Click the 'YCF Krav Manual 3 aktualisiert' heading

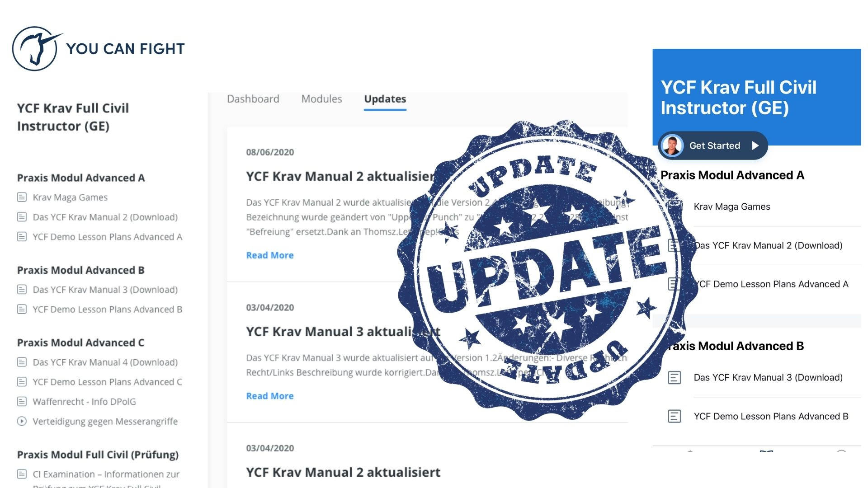coord(343,332)
